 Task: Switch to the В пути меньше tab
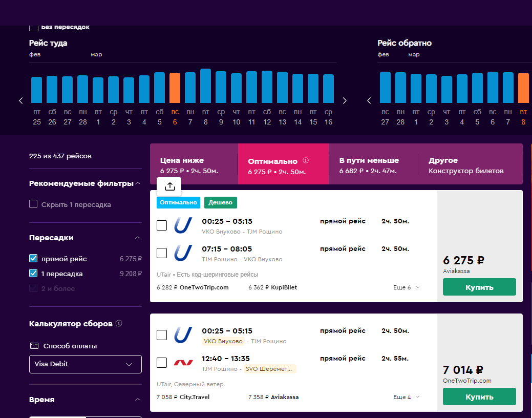[373, 164]
